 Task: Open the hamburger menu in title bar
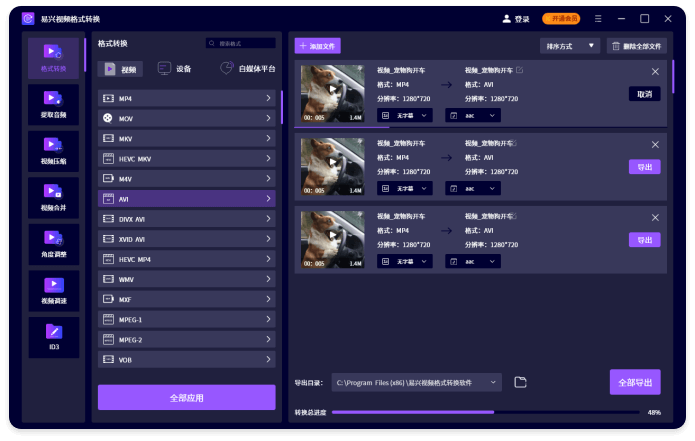tap(598, 19)
